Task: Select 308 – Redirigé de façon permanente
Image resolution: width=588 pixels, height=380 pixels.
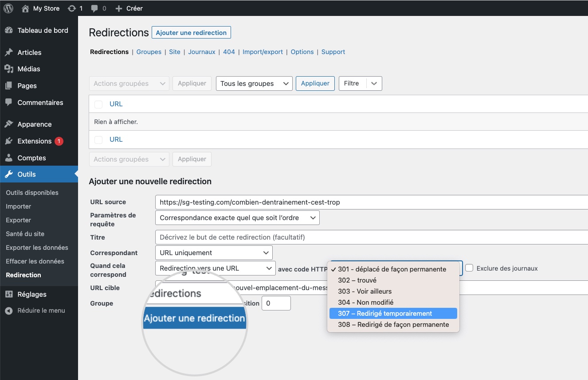Action: (x=393, y=325)
